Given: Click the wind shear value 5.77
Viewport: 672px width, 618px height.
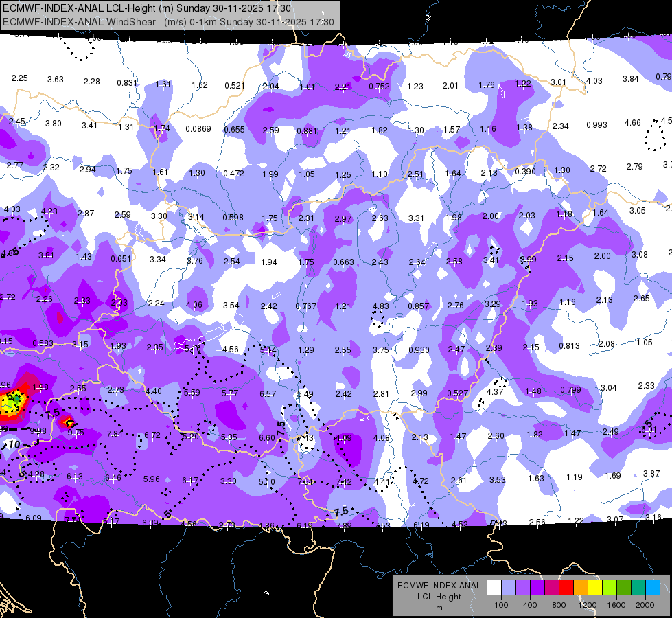Looking at the screenshot, I should click(230, 393).
